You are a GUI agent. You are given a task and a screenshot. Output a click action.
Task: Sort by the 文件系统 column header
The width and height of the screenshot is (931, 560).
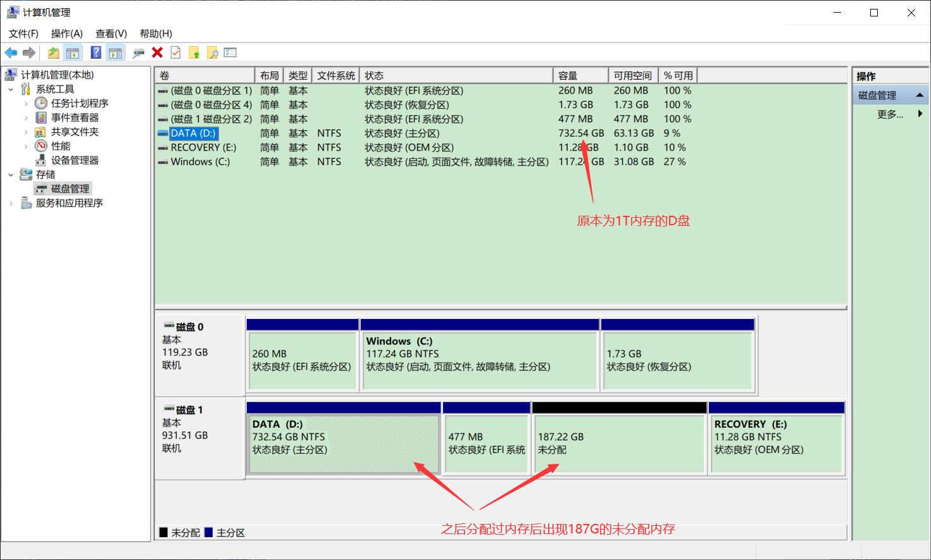point(335,75)
